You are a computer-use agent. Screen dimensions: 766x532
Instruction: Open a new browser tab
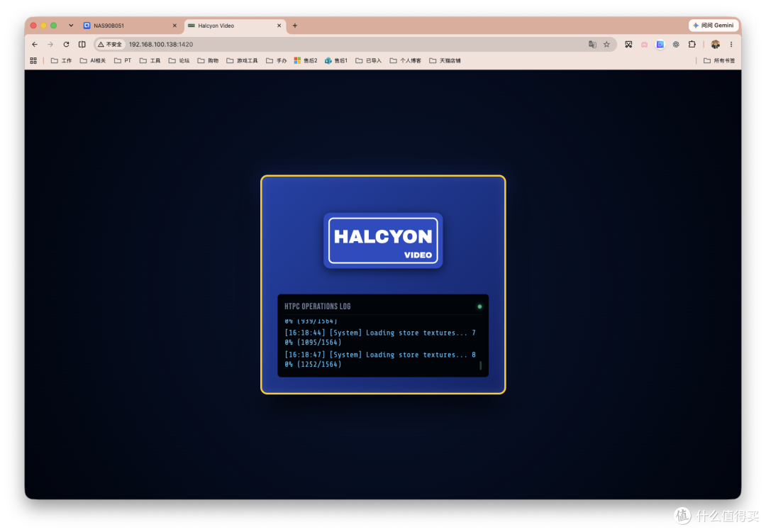294,26
